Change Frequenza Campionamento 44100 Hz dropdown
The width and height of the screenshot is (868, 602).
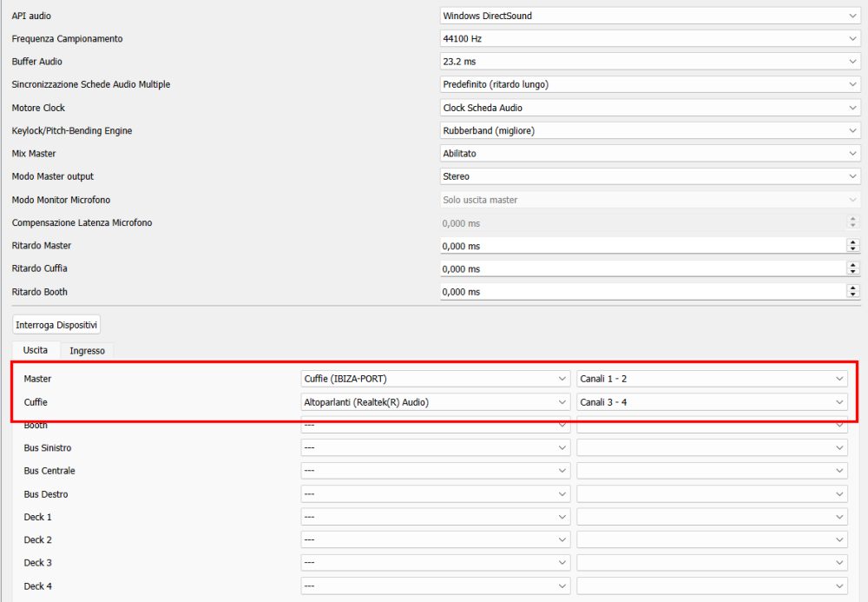pos(650,39)
